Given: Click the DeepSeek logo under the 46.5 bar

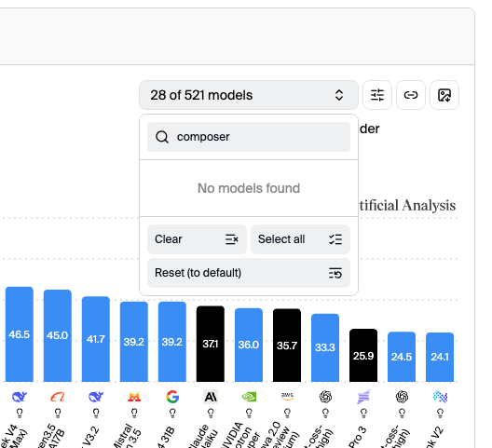Looking at the screenshot, I should tap(20, 397).
